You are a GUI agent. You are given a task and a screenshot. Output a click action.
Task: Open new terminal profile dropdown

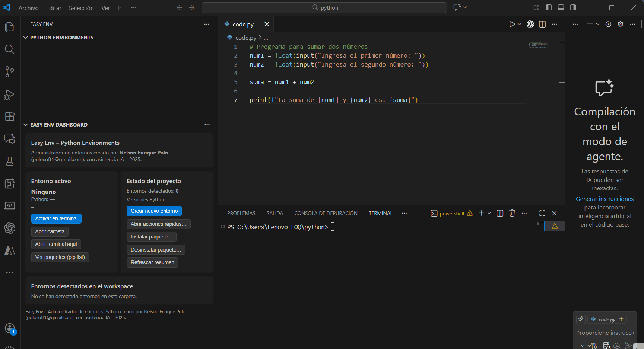point(489,213)
